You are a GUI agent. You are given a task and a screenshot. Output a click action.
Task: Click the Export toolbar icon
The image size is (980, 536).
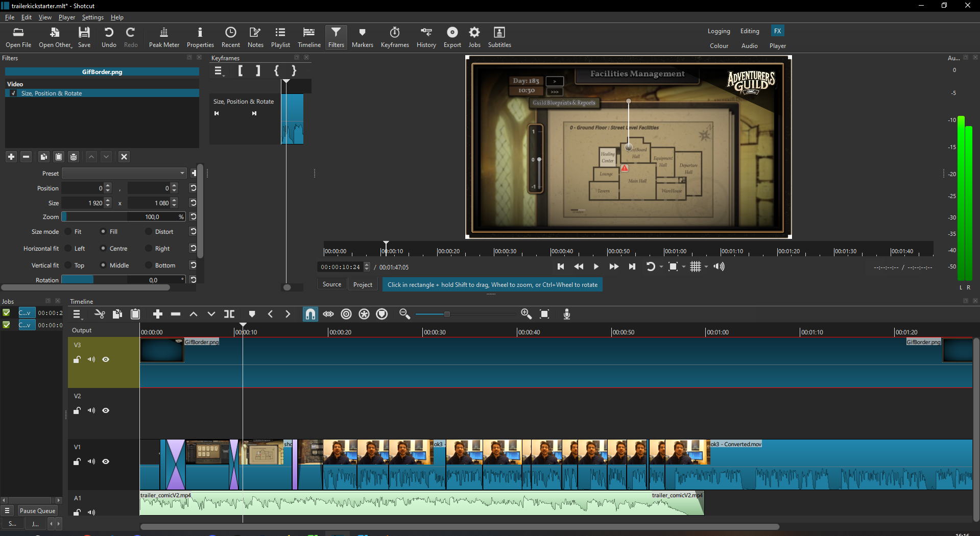(x=452, y=37)
